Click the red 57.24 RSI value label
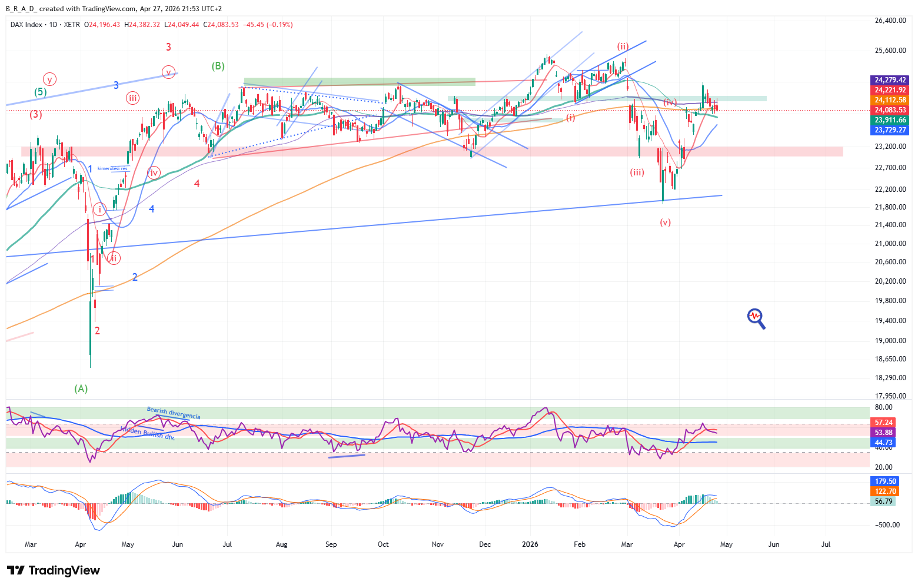 tap(883, 423)
